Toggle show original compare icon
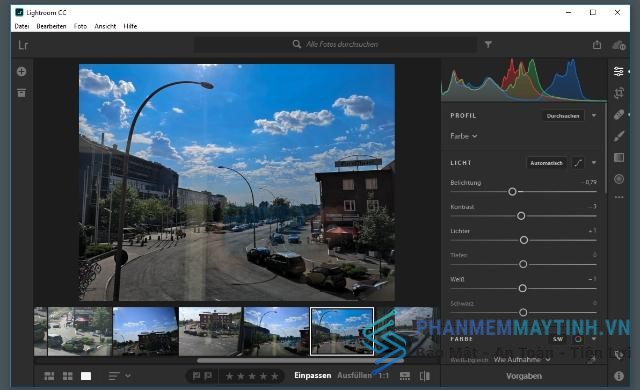Viewport: 640px width, 390px height. tap(424, 376)
